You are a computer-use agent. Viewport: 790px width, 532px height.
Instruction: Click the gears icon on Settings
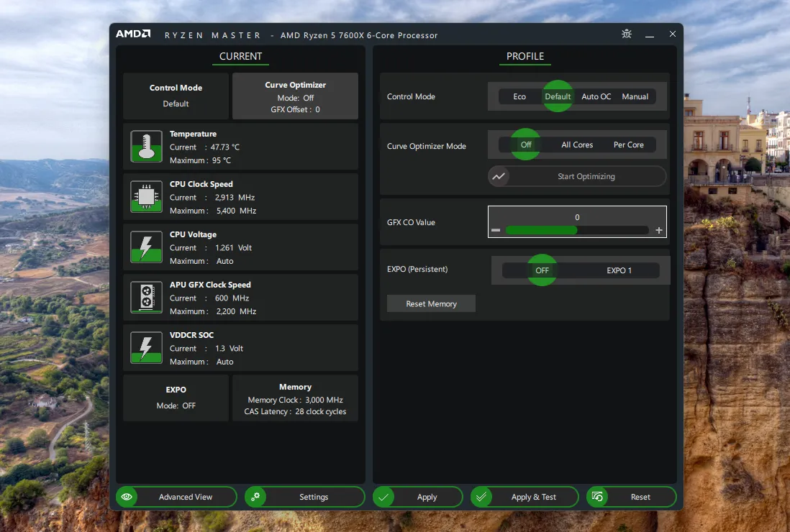click(x=255, y=497)
